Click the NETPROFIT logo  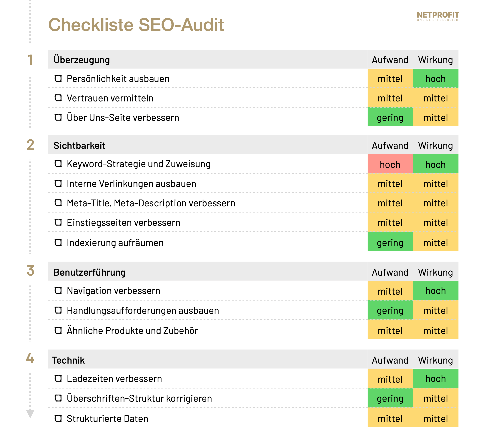tap(438, 16)
